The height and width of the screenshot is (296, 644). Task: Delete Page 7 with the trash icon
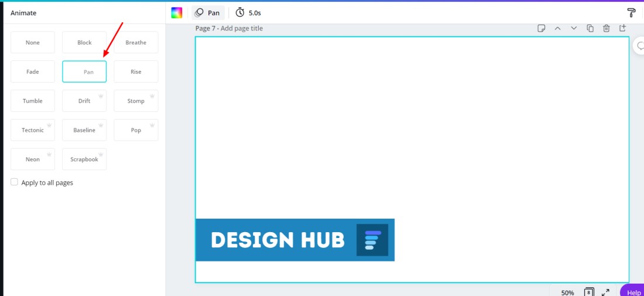606,28
